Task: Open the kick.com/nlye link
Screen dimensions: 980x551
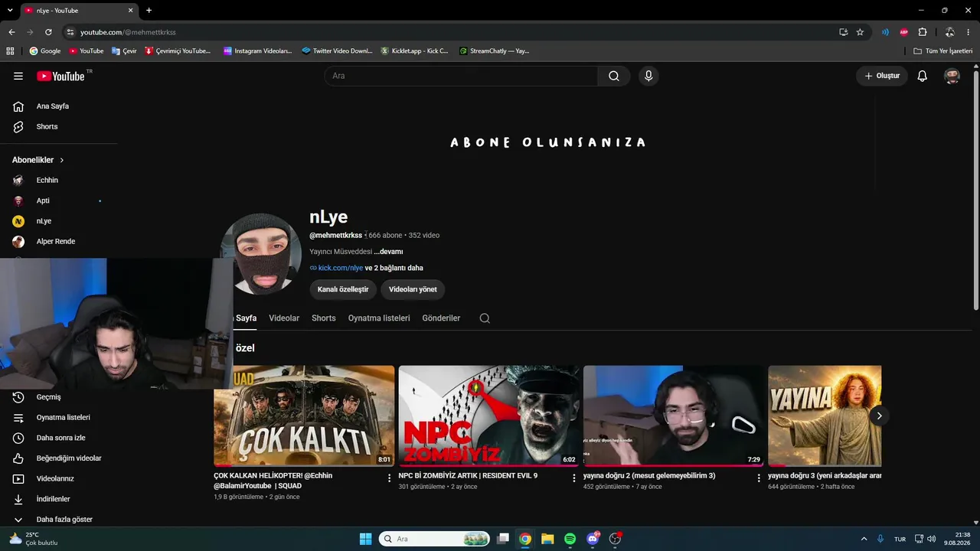Action: click(x=341, y=268)
